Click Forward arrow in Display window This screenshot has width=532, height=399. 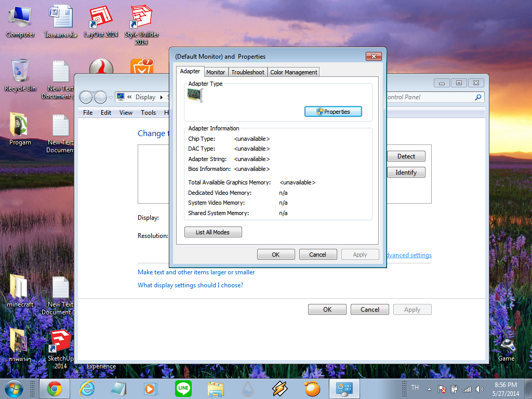(100, 97)
